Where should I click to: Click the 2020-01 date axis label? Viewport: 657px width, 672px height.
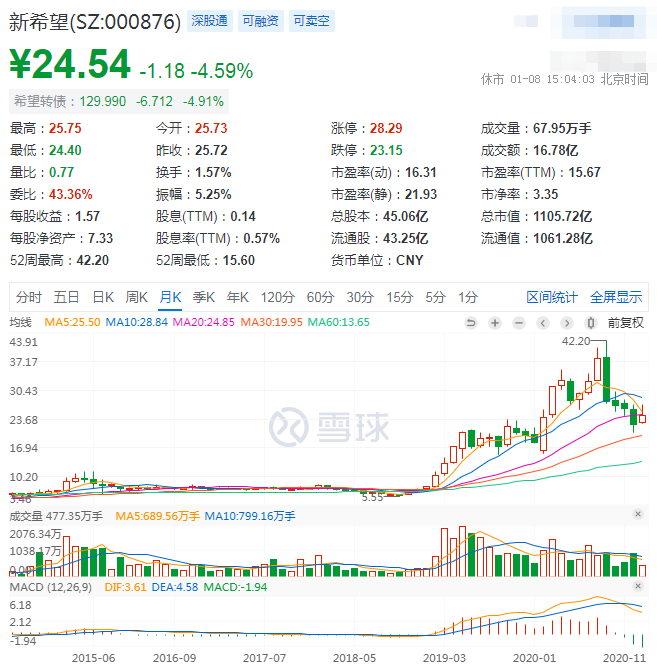(x=534, y=658)
